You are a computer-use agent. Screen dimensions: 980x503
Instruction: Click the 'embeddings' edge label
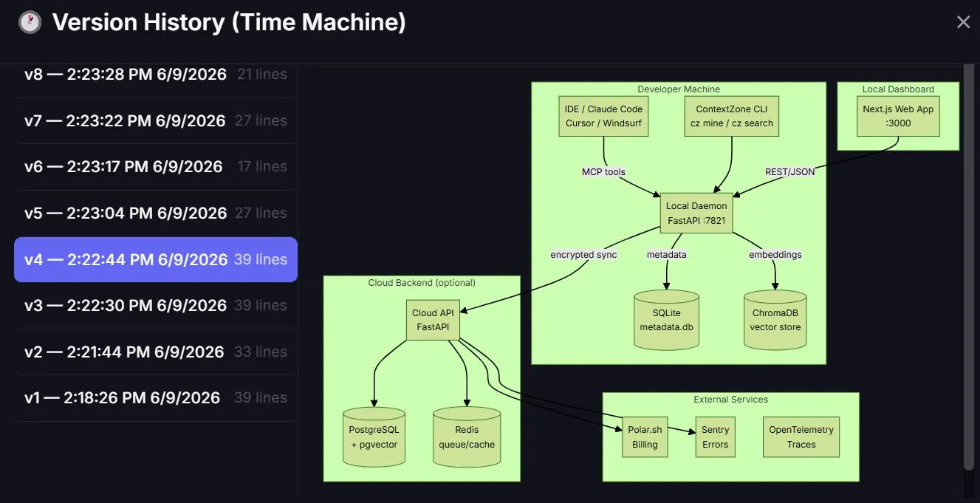pos(775,255)
